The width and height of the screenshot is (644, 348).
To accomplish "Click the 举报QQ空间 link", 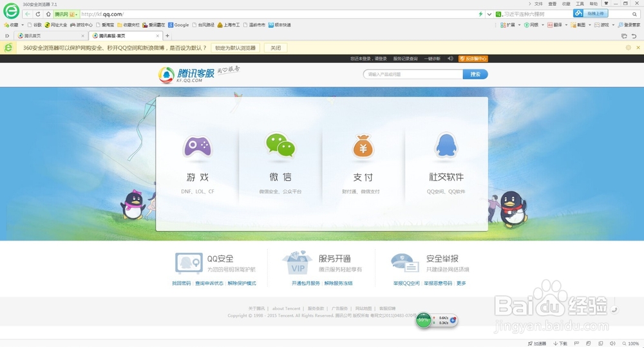I will (x=406, y=283).
